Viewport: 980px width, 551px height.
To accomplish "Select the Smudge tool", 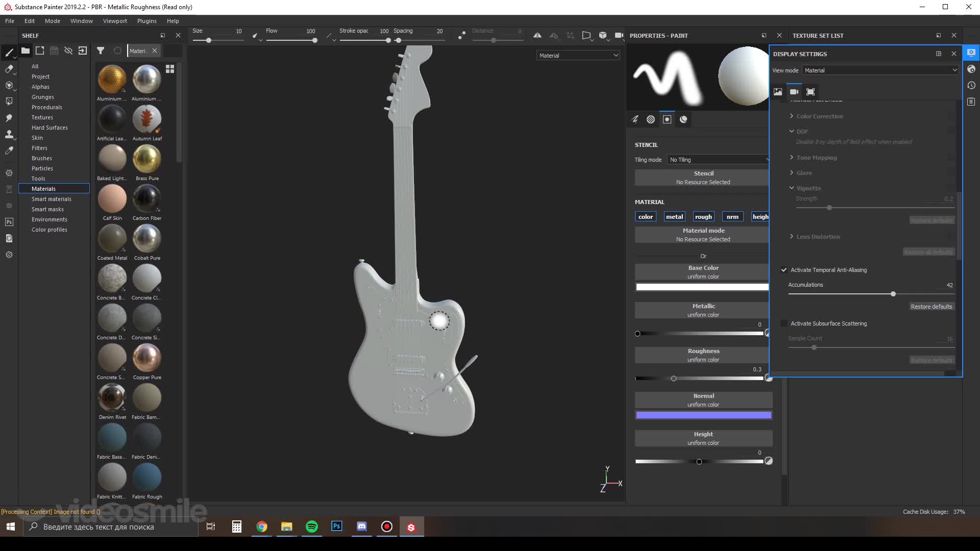I will point(9,118).
